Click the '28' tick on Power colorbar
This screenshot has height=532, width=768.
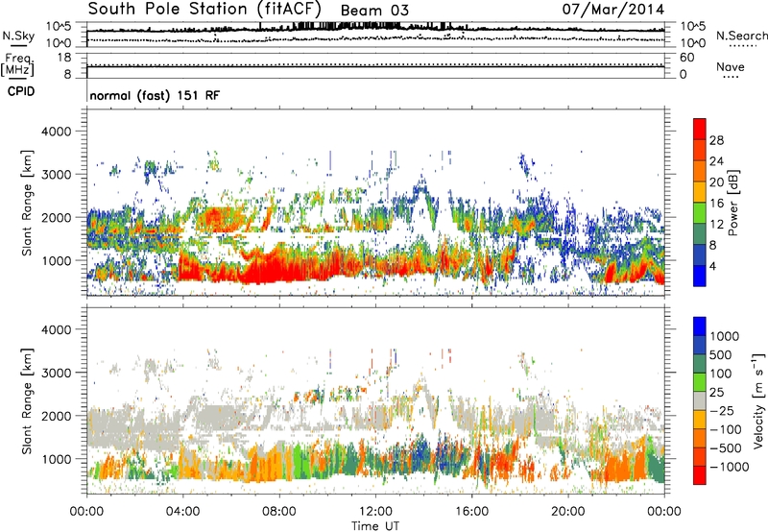click(x=716, y=140)
